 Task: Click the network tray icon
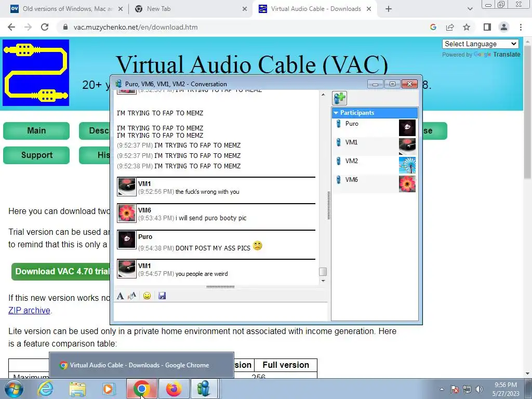pyautogui.click(x=467, y=389)
